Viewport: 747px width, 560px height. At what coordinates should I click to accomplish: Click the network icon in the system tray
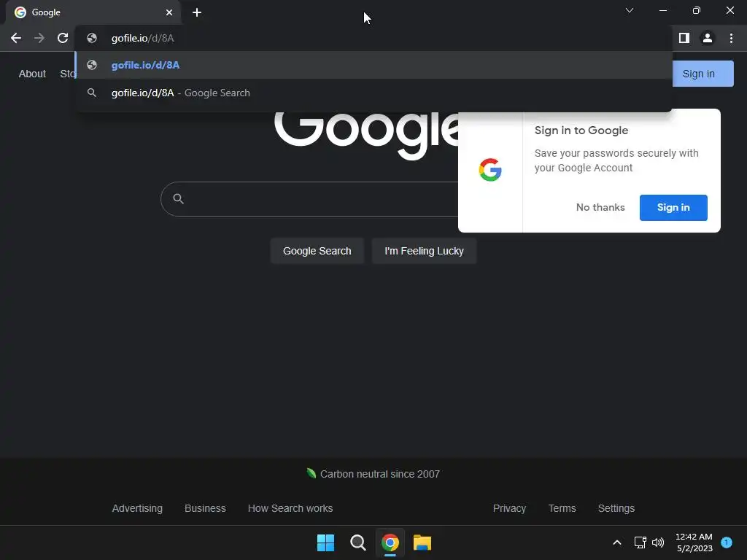tap(640, 542)
